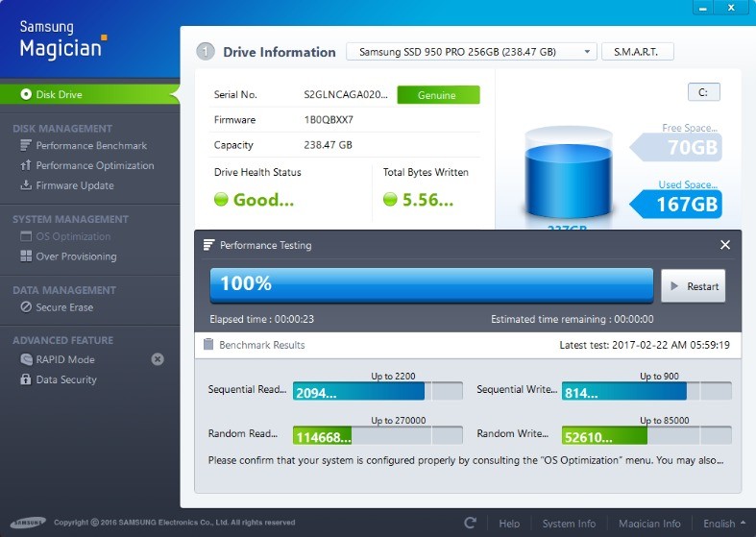756x537 pixels.
Task: Open System Info from footer
Action: pyautogui.click(x=569, y=524)
